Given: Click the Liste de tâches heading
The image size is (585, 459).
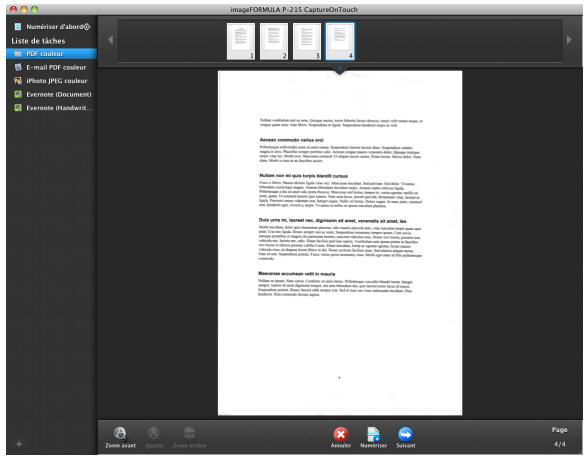Looking at the screenshot, I should coord(38,41).
